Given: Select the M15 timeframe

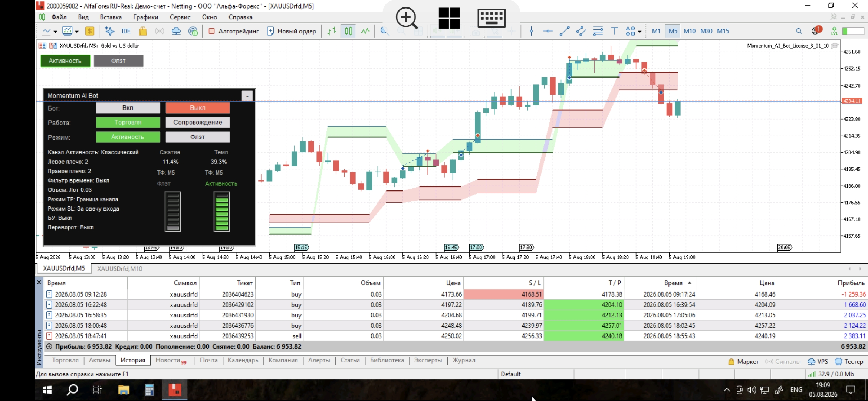Looking at the screenshot, I should click(x=723, y=31).
